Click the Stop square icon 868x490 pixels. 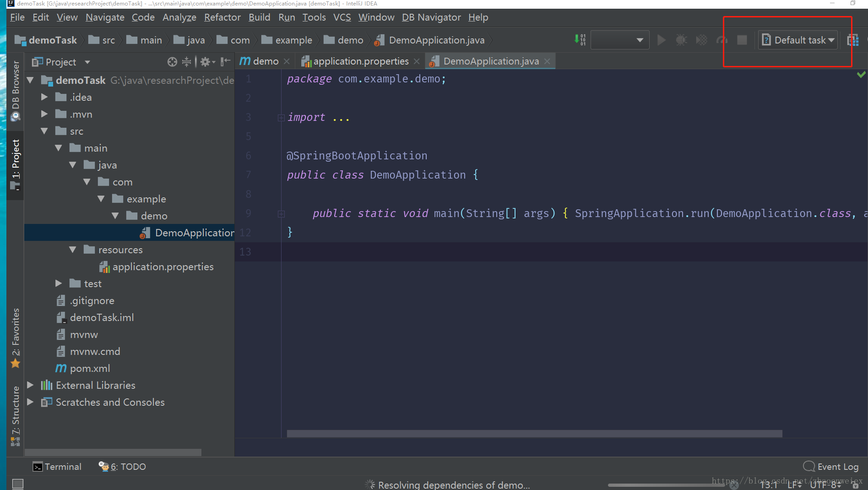[x=742, y=40]
